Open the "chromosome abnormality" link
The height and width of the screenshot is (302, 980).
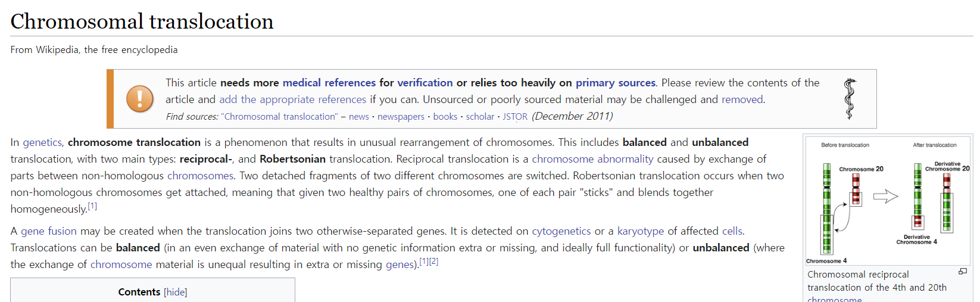[592, 159]
